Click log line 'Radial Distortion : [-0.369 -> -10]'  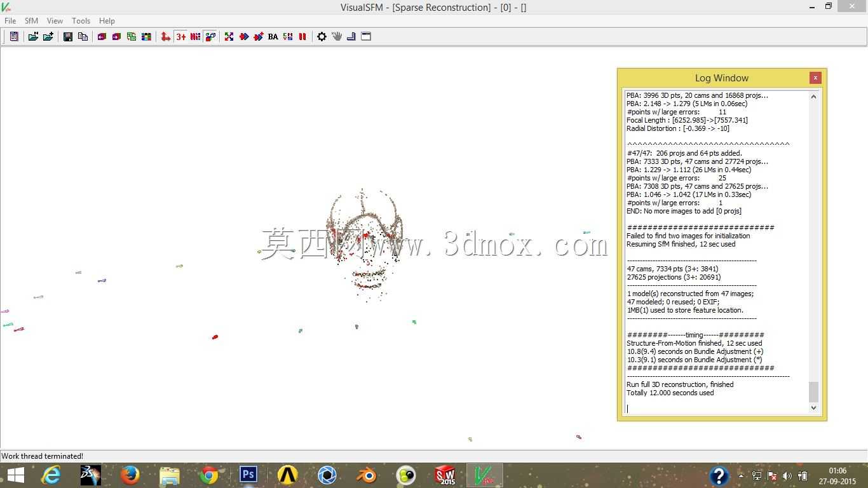tap(678, 128)
